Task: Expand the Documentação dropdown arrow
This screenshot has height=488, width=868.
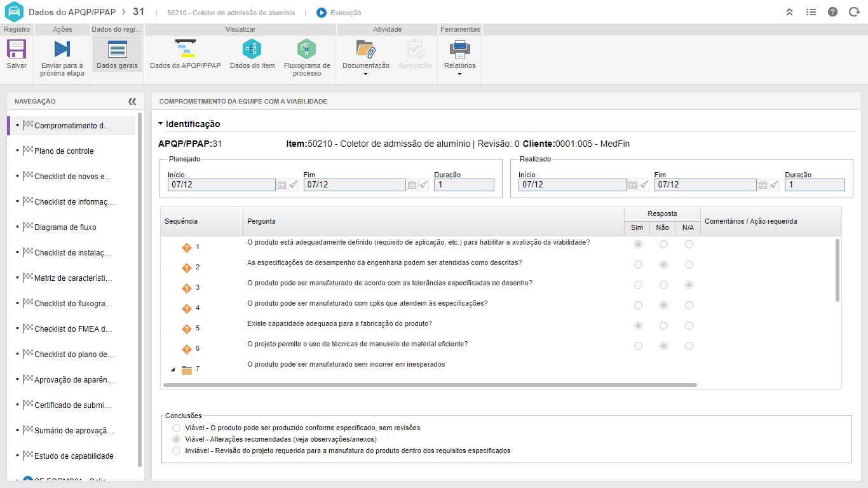Action: 366,74
